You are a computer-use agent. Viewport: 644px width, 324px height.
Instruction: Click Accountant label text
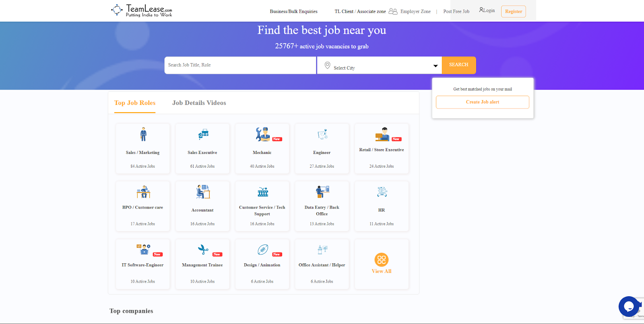pos(202,210)
